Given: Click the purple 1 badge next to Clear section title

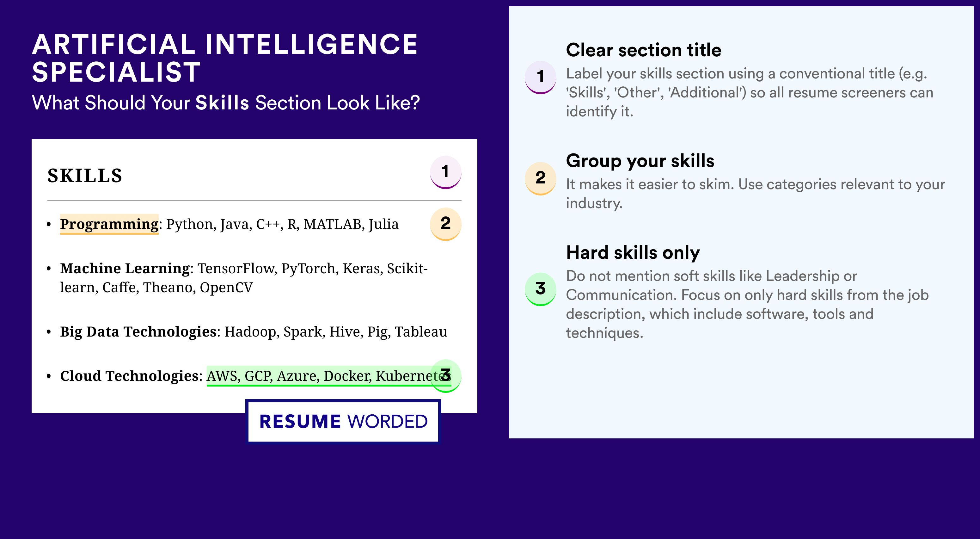Looking at the screenshot, I should [x=540, y=77].
